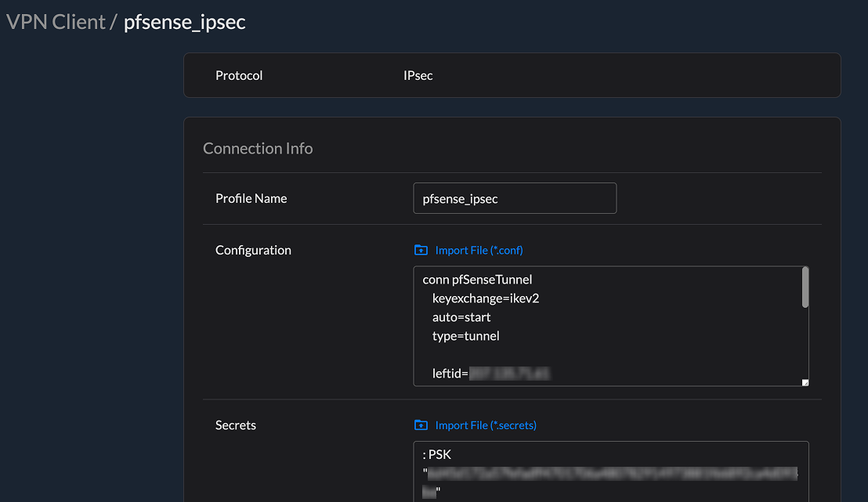Image resolution: width=868 pixels, height=502 pixels.
Task: Click the 'Connection Info' section heading
Action: [x=258, y=148]
